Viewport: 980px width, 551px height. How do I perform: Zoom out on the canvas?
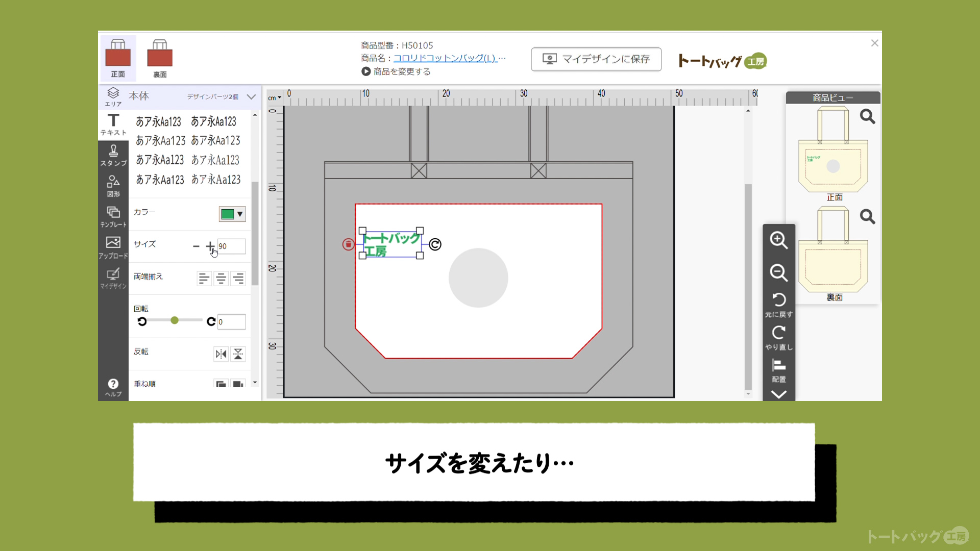click(x=778, y=272)
